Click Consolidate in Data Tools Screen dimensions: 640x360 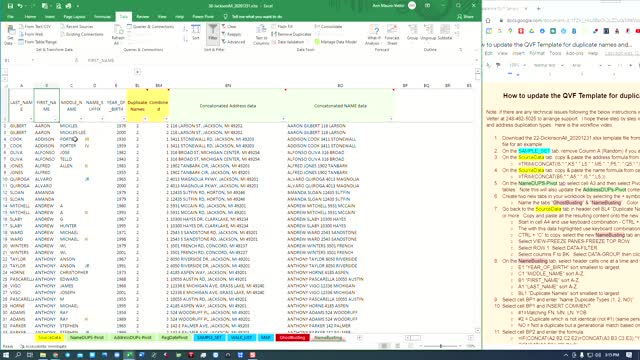328,27
